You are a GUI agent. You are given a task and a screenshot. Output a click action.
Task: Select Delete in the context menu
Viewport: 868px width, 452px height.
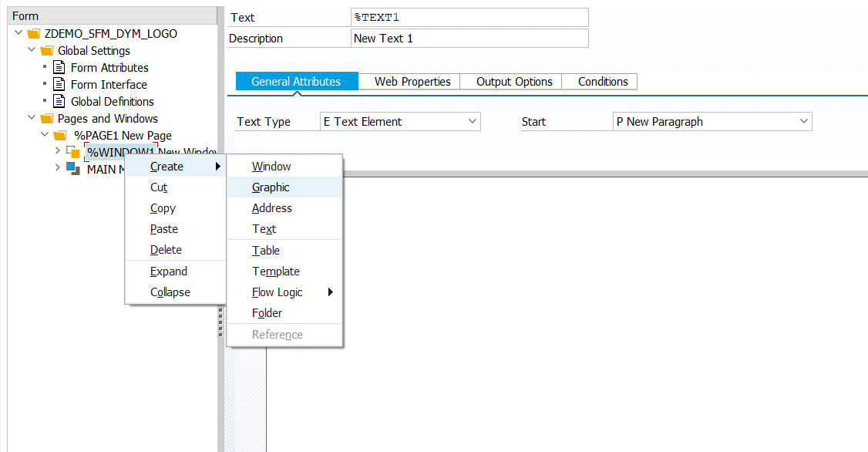click(166, 250)
